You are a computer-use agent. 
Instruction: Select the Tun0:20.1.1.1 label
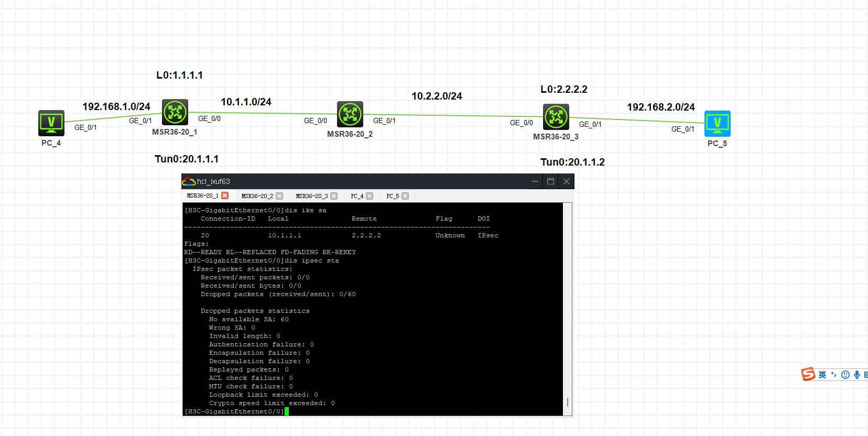[x=187, y=159]
